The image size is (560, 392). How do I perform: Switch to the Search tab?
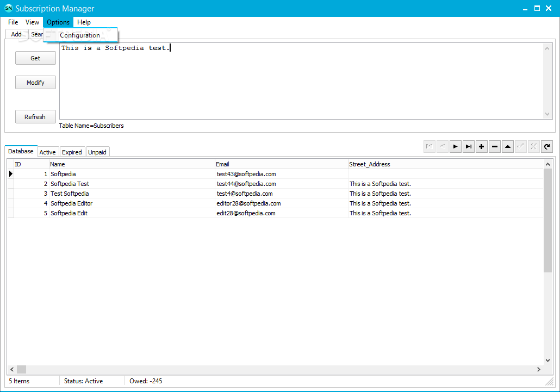tap(36, 34)
